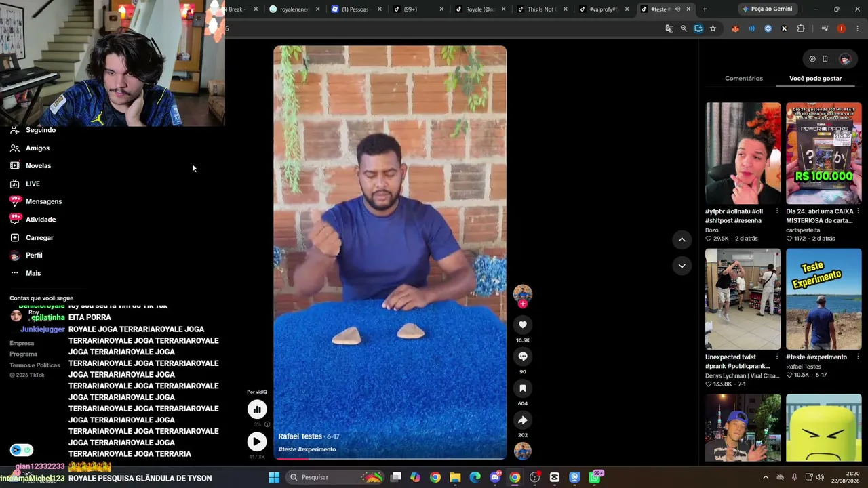Open options for the Rafael Testes recommended card

click(x=858, y=357)
